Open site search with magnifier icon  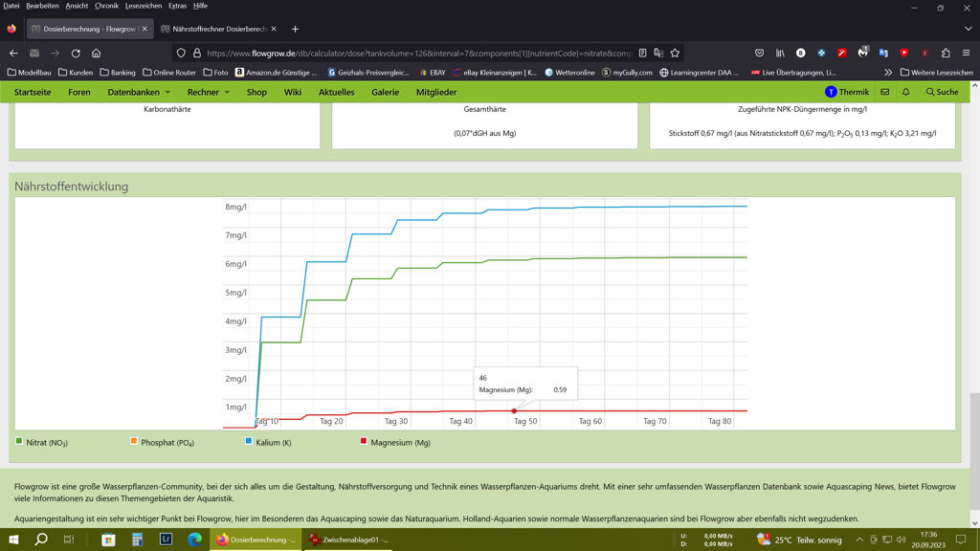pos(942,92)
